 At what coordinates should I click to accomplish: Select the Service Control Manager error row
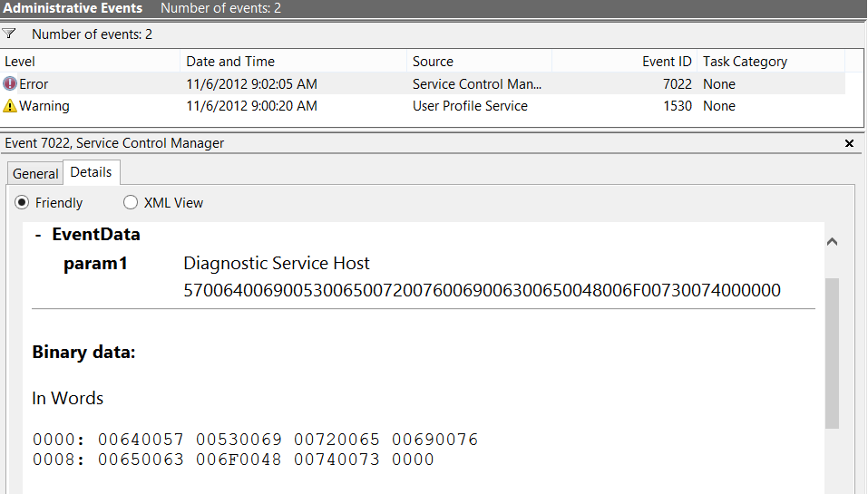476,84
